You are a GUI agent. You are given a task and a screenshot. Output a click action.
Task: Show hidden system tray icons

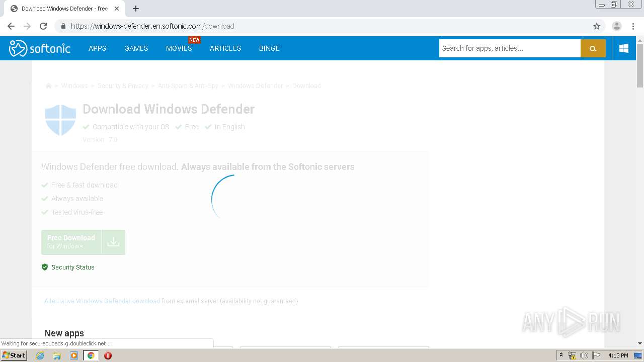(x=561, y=355)
